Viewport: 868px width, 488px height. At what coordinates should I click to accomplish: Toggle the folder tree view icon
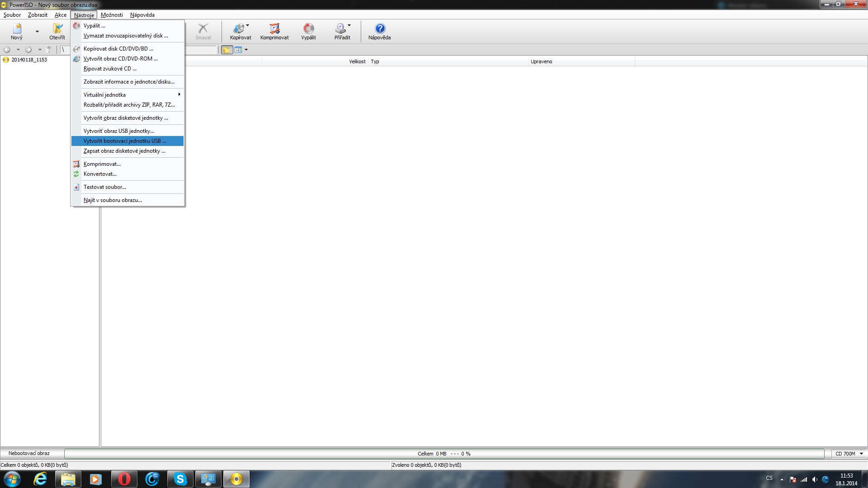pyautogui.click(x=226, y=50)
